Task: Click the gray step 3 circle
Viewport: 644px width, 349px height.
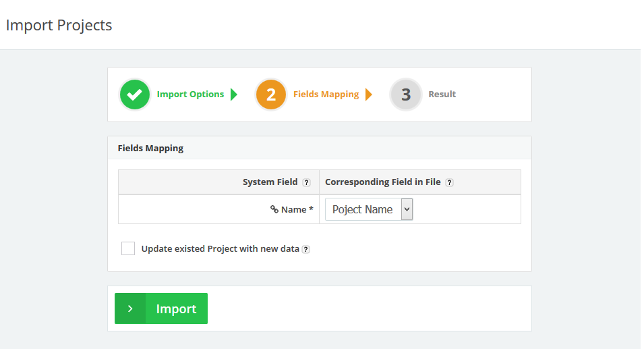Action: click(406, 95)
